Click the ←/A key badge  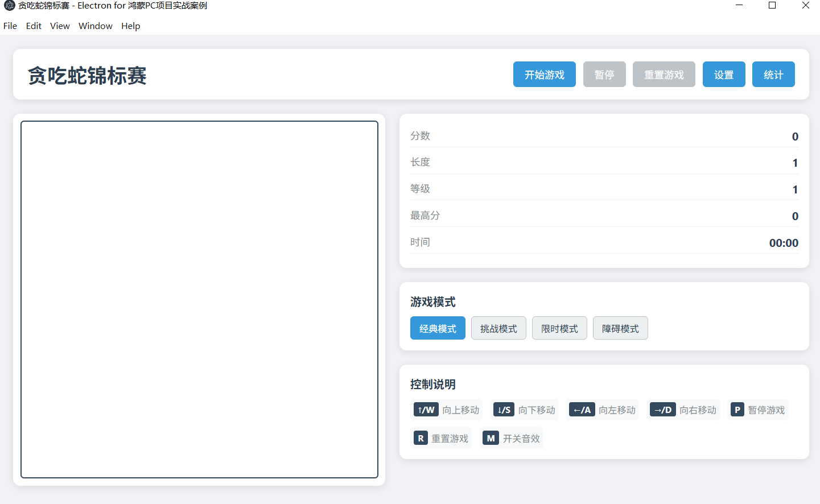[582, 410]
